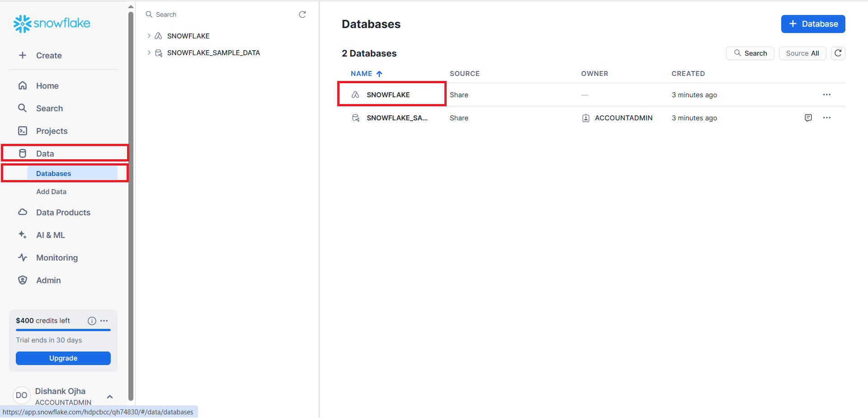
Task: Open the credits card more options
Action: [x=104, y=321]
